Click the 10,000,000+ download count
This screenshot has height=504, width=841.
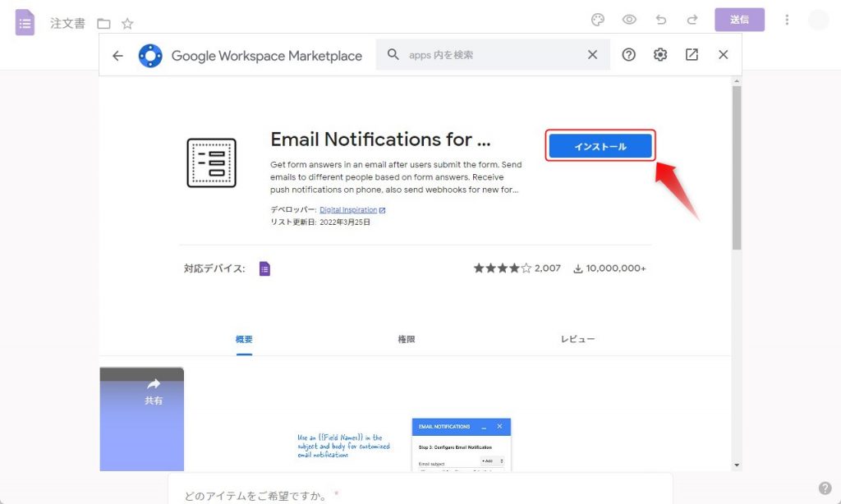(x=609, y=268)
